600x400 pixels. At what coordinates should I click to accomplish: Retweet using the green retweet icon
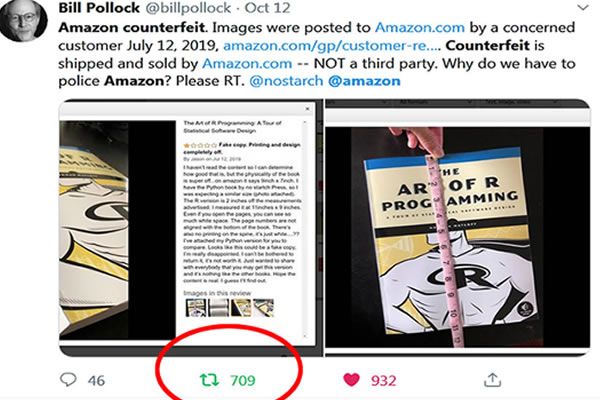pos(209,380)
